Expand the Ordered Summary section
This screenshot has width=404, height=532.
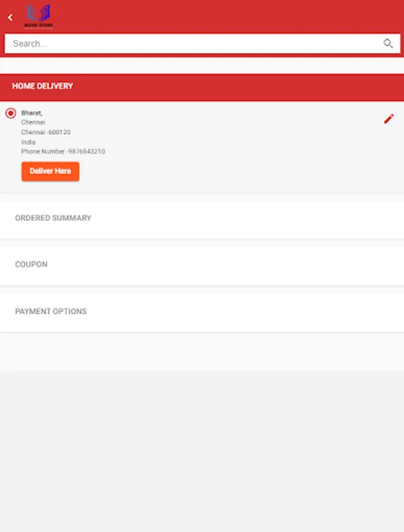(202, 219)
